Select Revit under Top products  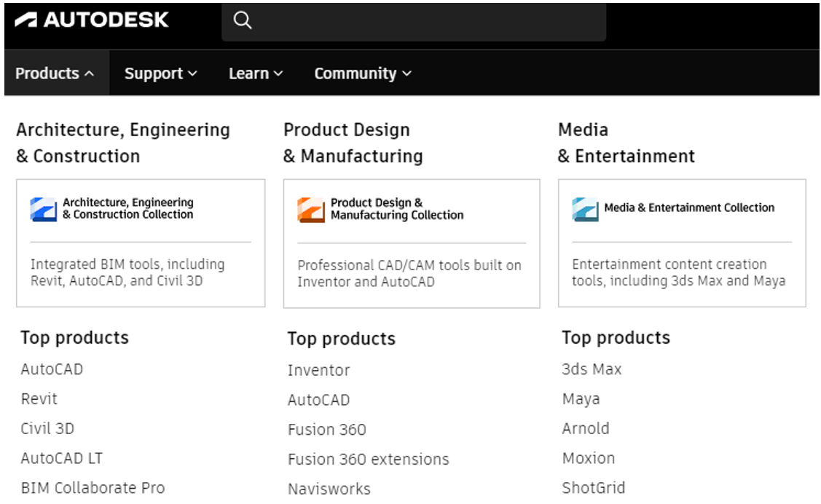click(39, 399)
